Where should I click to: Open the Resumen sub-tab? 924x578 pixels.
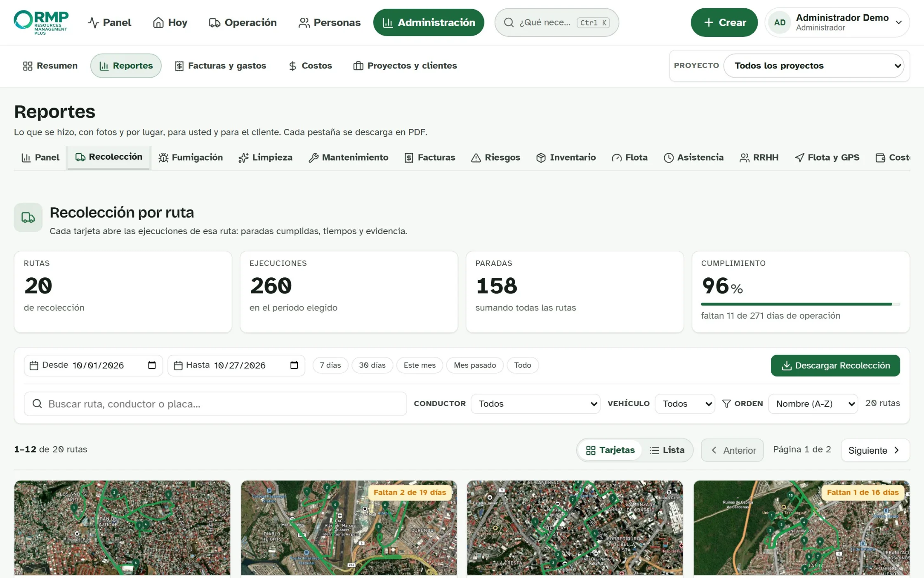(50, 66)
